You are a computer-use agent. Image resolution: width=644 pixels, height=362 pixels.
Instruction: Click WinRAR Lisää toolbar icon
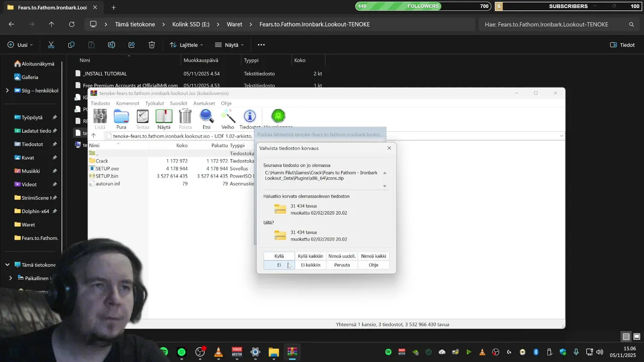coord(100,120)
